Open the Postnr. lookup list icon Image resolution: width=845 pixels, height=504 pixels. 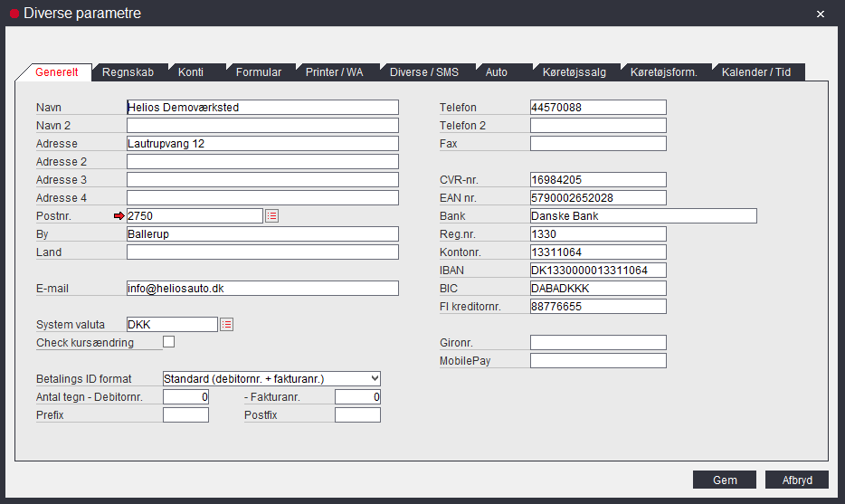pyautogui.click(x=271, y=216)
